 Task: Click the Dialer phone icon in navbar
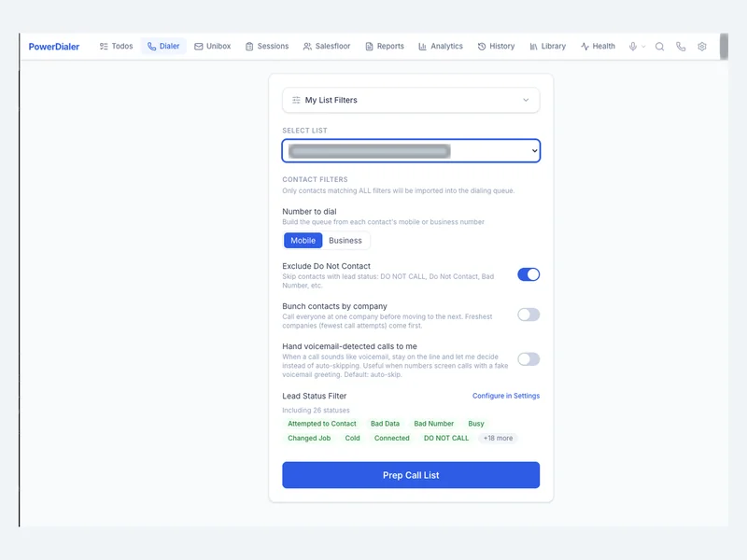click(151, 47)
